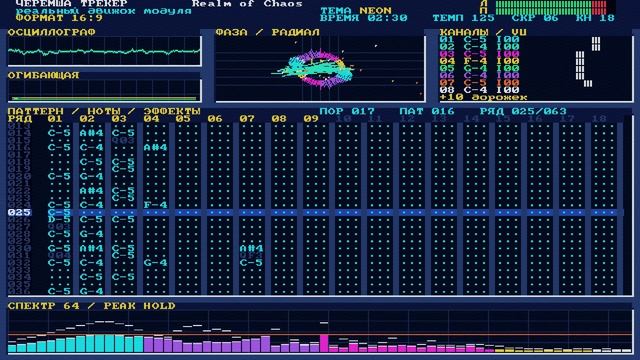The width and height of the screenshot is (640, 360).
Task: Select pattern column header 07
Action: 247,118
